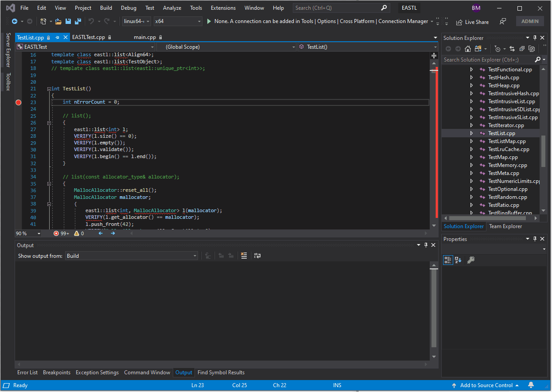Click the ADMIN button
The width and height of the screenshot is (552, 392).
530,21
